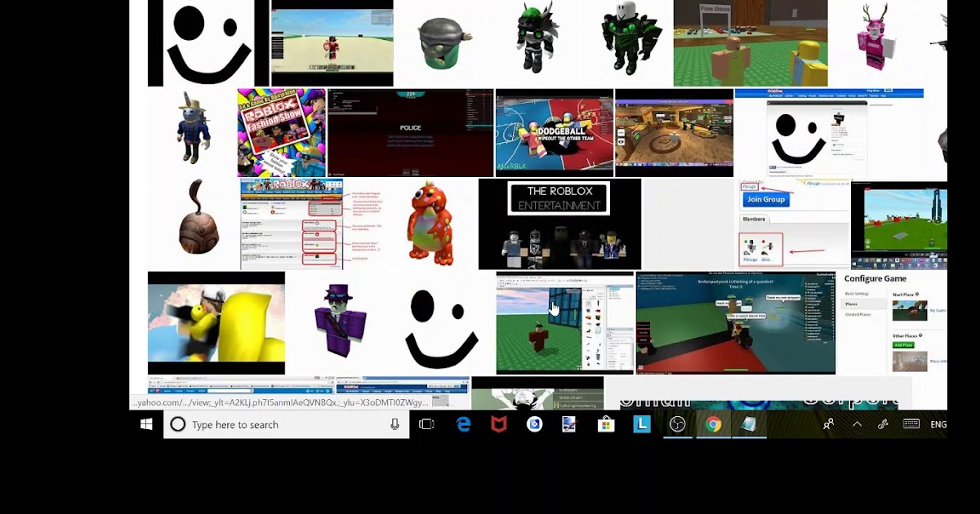The height and width of the screenshot is (514, 980).
Task: Click the microphone icon in the search box
Action: pos(394,424)
